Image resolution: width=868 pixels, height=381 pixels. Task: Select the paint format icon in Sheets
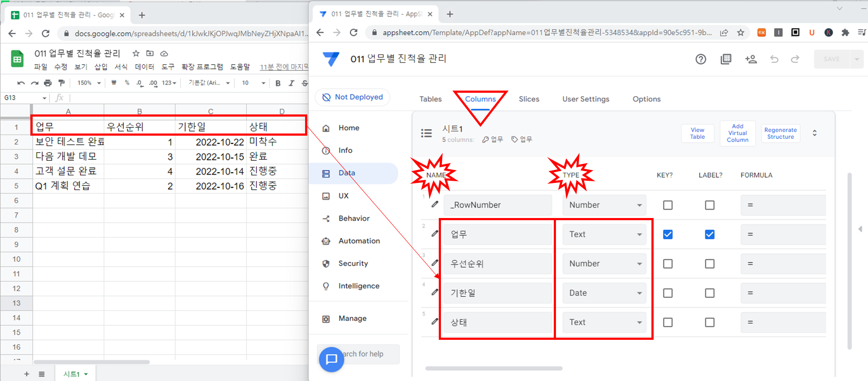pyautogui.click(x=61, y=83)
